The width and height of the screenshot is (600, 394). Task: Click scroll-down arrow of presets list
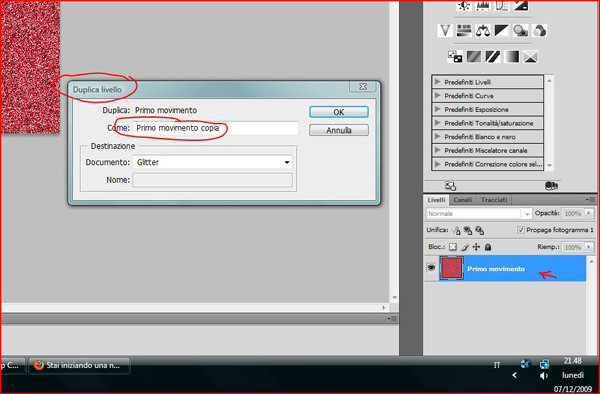[549, 165]
